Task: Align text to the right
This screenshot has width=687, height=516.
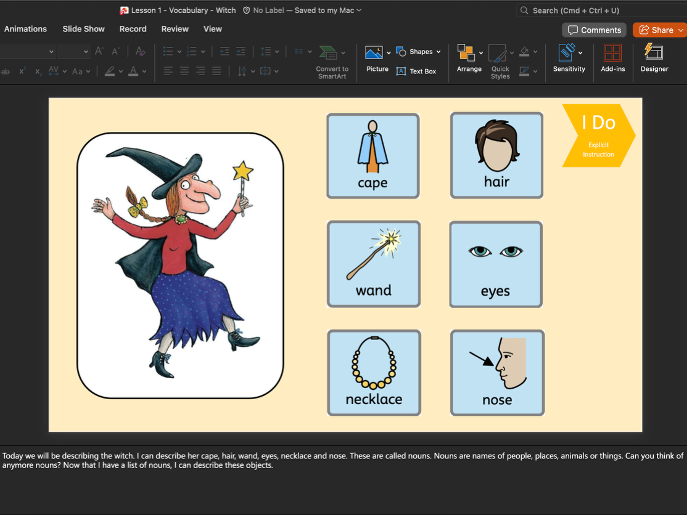Action: tap(201, 71)
